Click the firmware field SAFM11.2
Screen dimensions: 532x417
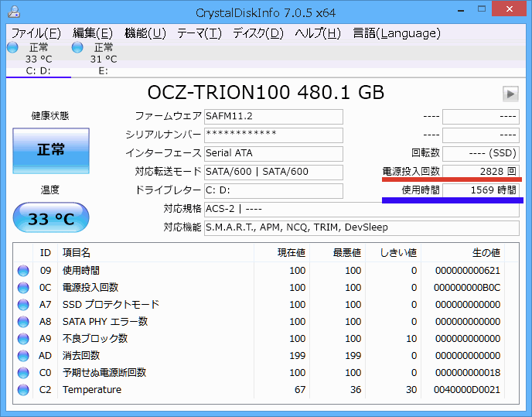(274, 117)
